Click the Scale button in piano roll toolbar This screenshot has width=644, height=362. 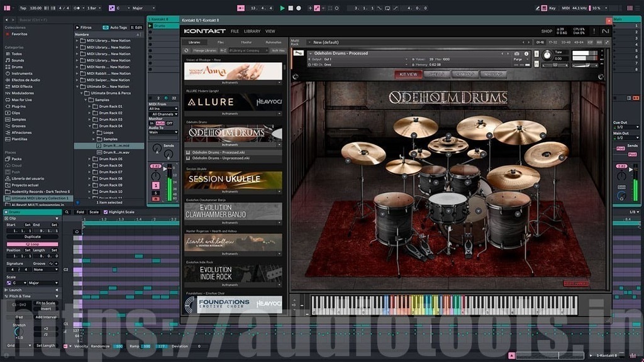[x=94, y=212]
